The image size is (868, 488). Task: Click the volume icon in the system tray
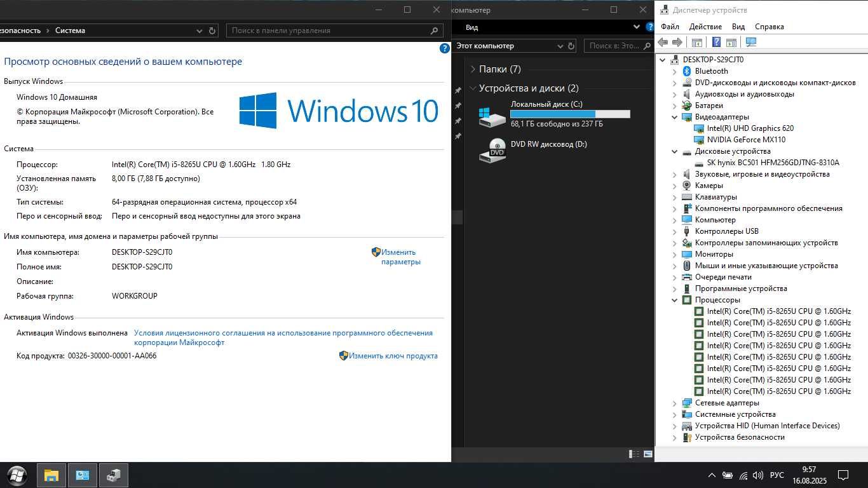[x=758, y=475]
